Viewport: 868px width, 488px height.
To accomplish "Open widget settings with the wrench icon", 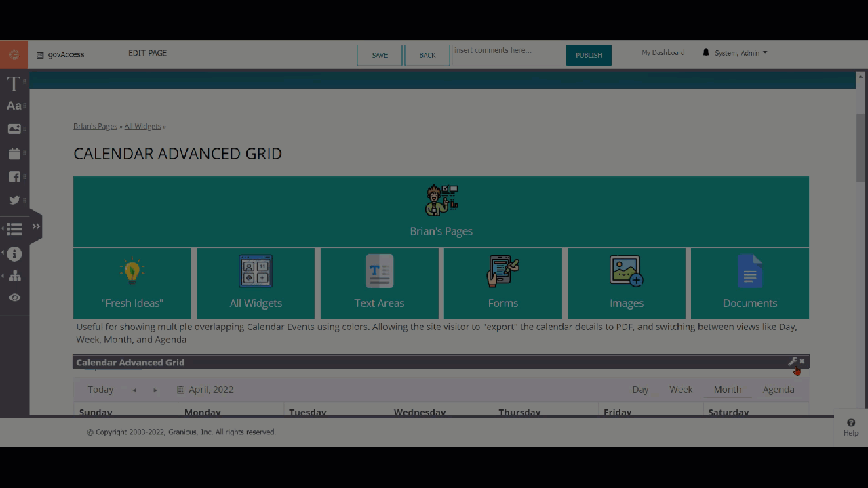I will [792, 362].
